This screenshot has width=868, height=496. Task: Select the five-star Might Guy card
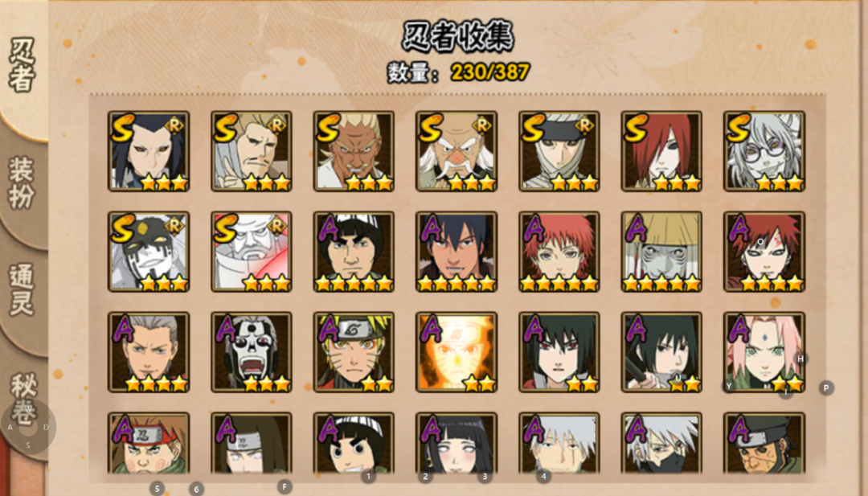pyautogui.click(x=354, y=252)
